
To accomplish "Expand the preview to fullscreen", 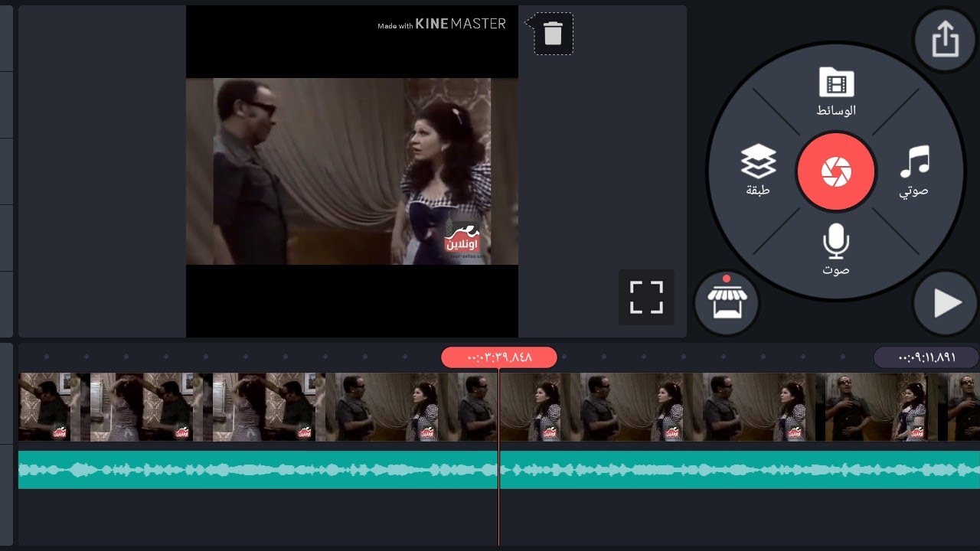I will [646, 297].
